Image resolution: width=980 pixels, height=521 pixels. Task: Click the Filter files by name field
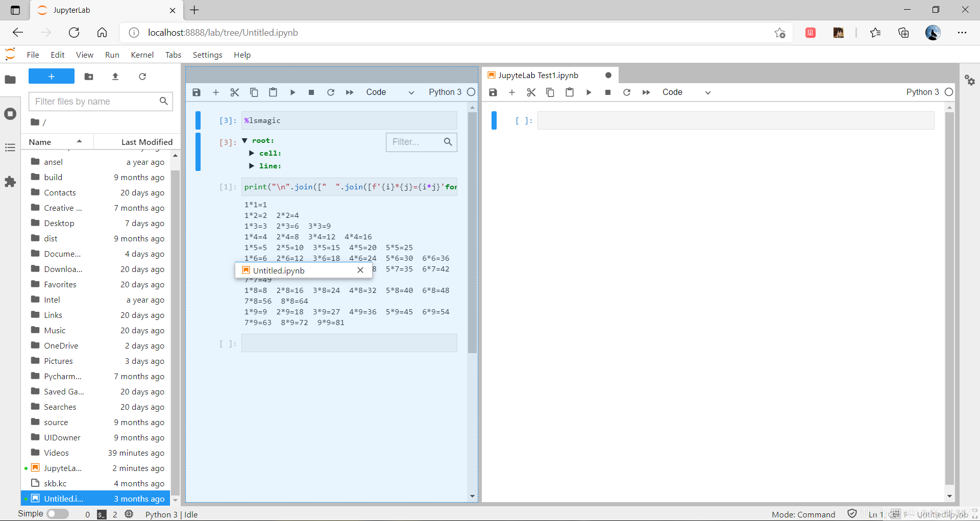[x=96, y=102]
